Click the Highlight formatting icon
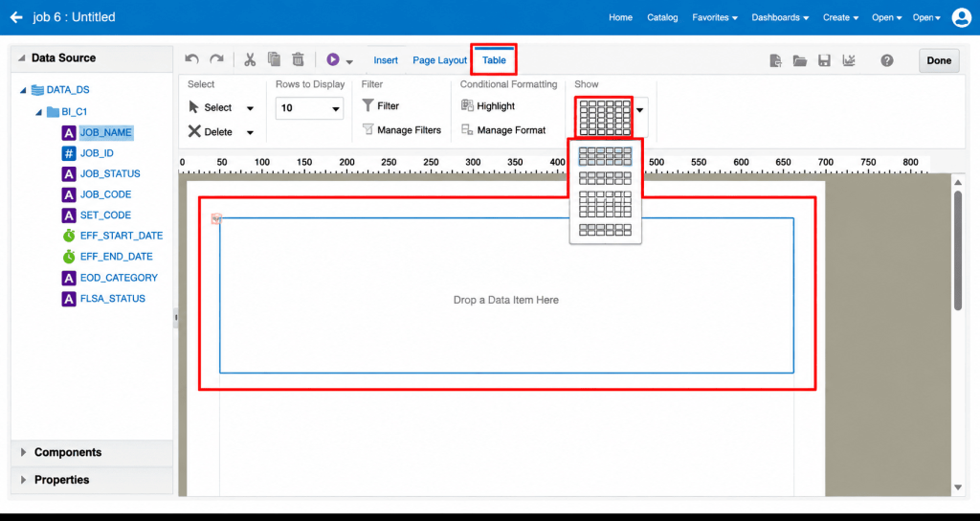Viewport: 980px width, 521px height. tap(467, 105)
